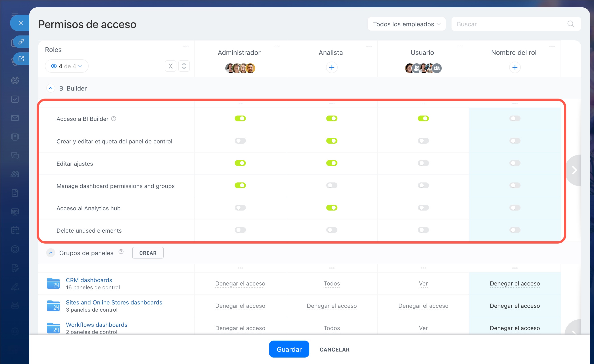This screenshot has height=364, width=594.
Task: Click the help icon next to Acceso a BI Builder
Action: 113,119
